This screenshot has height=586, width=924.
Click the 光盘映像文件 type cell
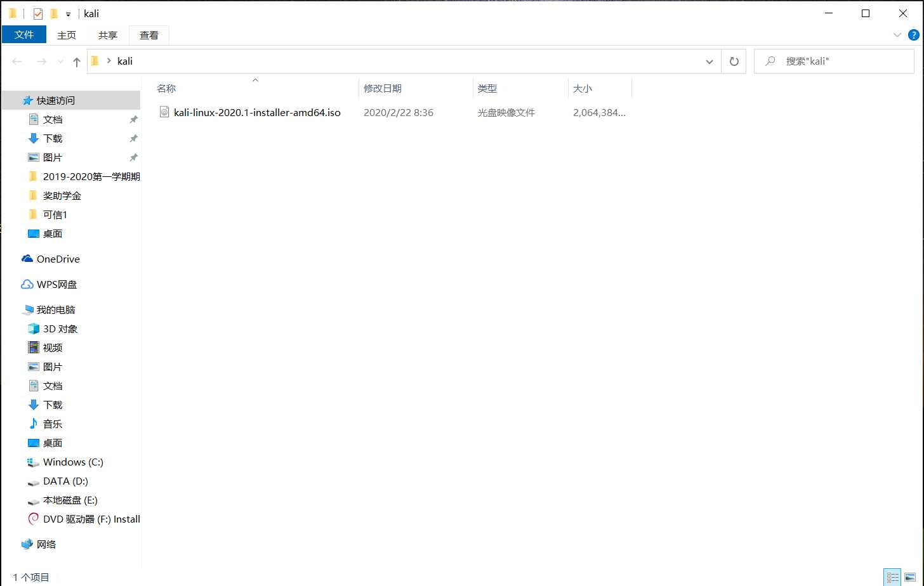[x=506, y=112]
